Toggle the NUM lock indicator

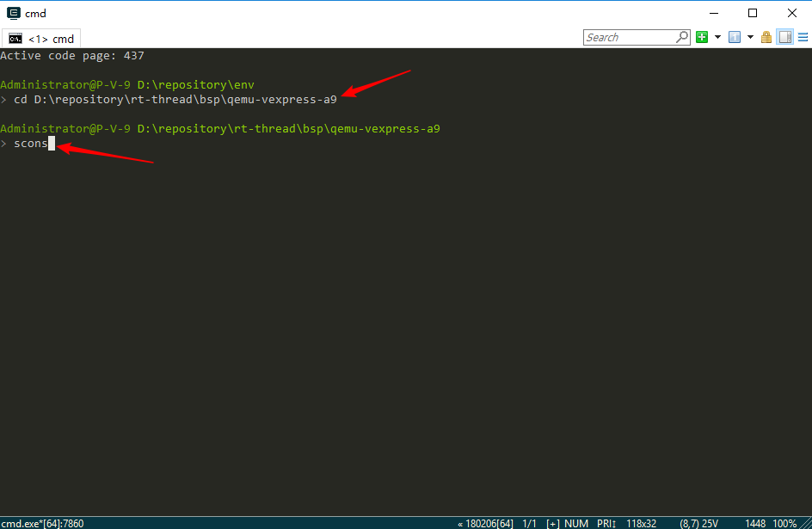click(x=576, y=523)
